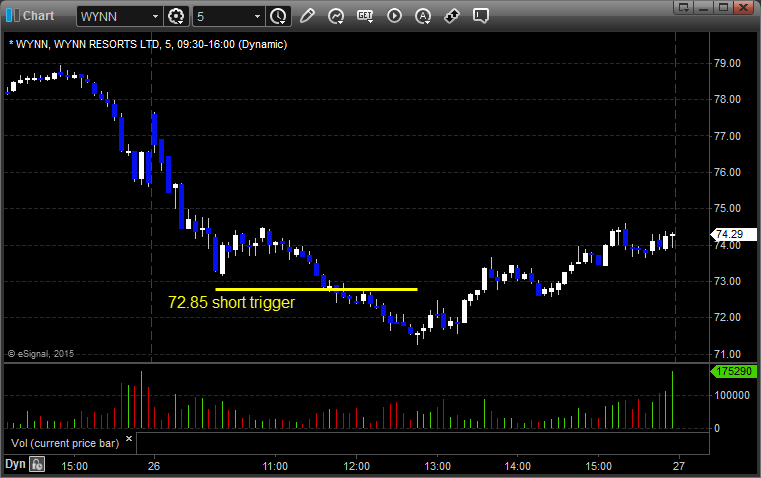Open the comment bubble icon
761x478 pixels.
pos(481,16)
